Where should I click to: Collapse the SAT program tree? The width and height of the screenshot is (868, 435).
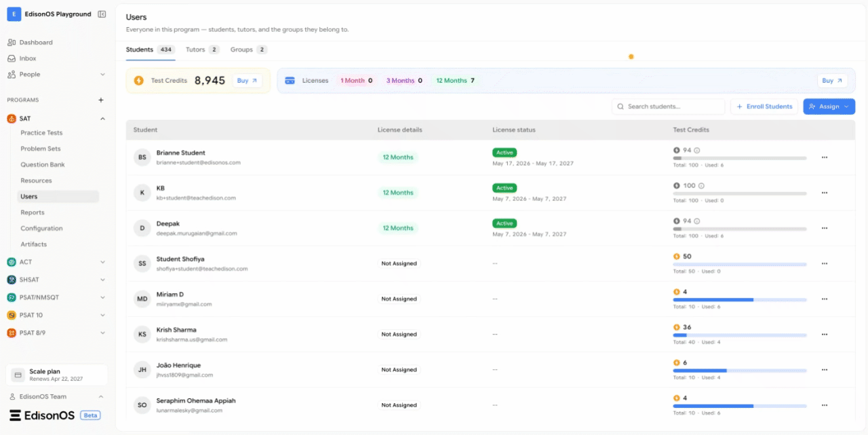(x=102, y=119)
